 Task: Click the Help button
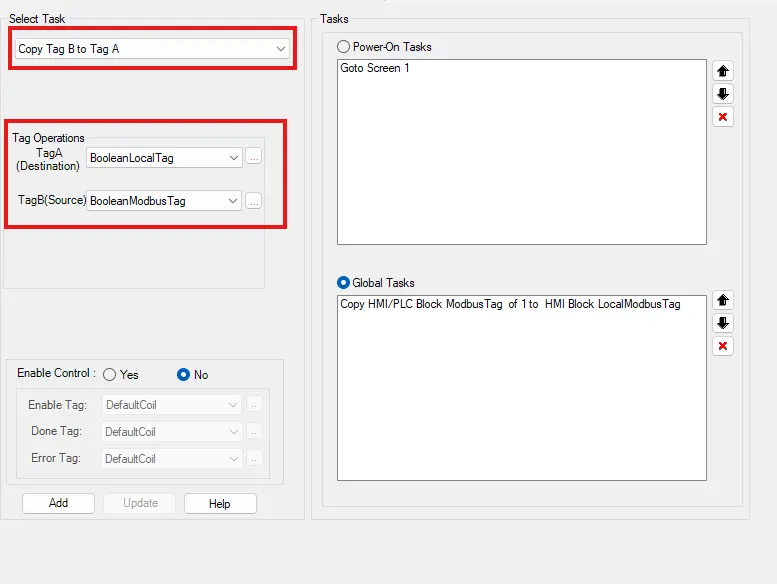click(x=220, y=504)
